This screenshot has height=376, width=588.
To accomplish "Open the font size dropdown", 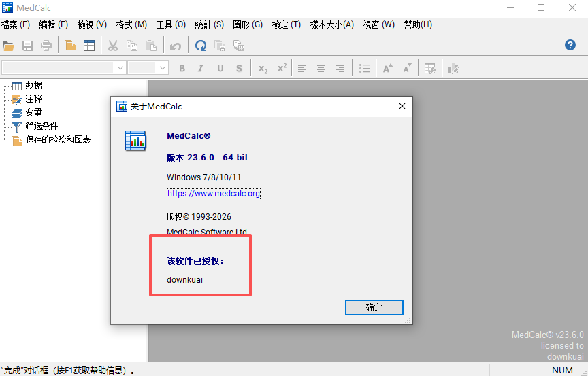I will tap(163, 68).
